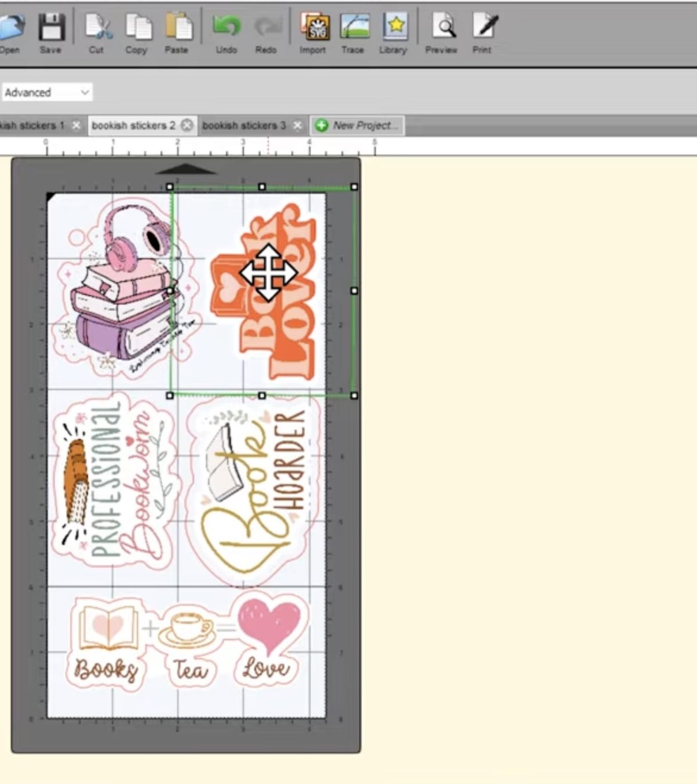
Task: Open the Trace image tool
Action: tap(353, 34)
